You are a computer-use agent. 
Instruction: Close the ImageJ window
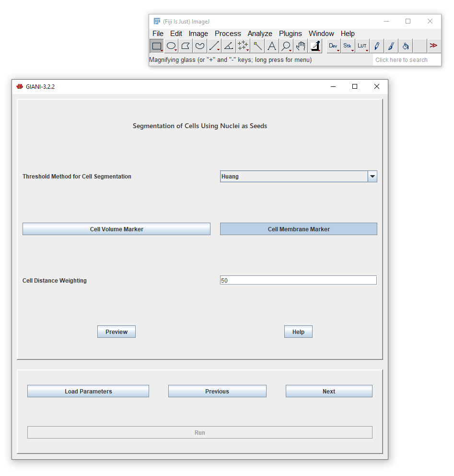(x=430, y=21)
